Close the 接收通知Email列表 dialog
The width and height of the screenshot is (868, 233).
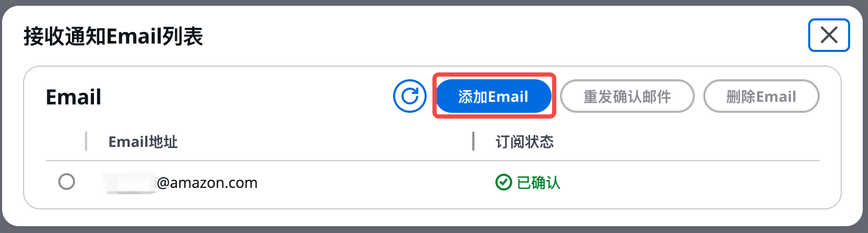pyautogui.click(x=829, y=35)
